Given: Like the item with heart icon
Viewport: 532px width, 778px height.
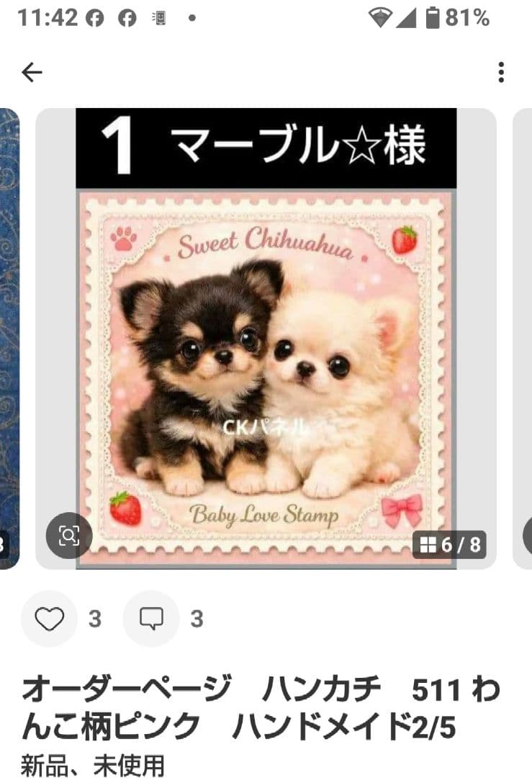Looking at the screenshot, I should tap(50, 619).
